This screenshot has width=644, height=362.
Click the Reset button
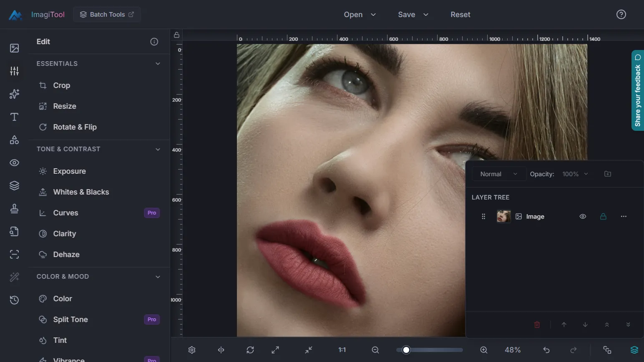coord(460,15)
